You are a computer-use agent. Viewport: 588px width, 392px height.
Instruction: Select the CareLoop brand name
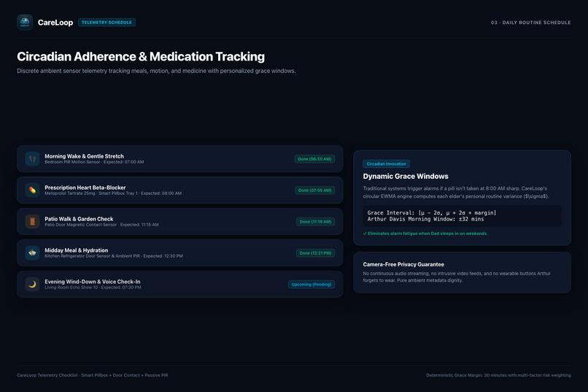point(55,23)
